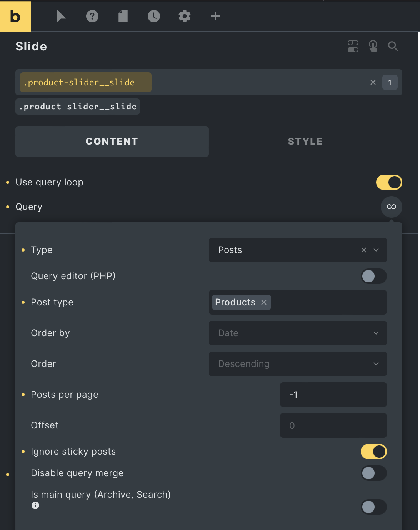The image size is (420, 530).
Task: Click the Bricks logo icon
Action: 15,16
